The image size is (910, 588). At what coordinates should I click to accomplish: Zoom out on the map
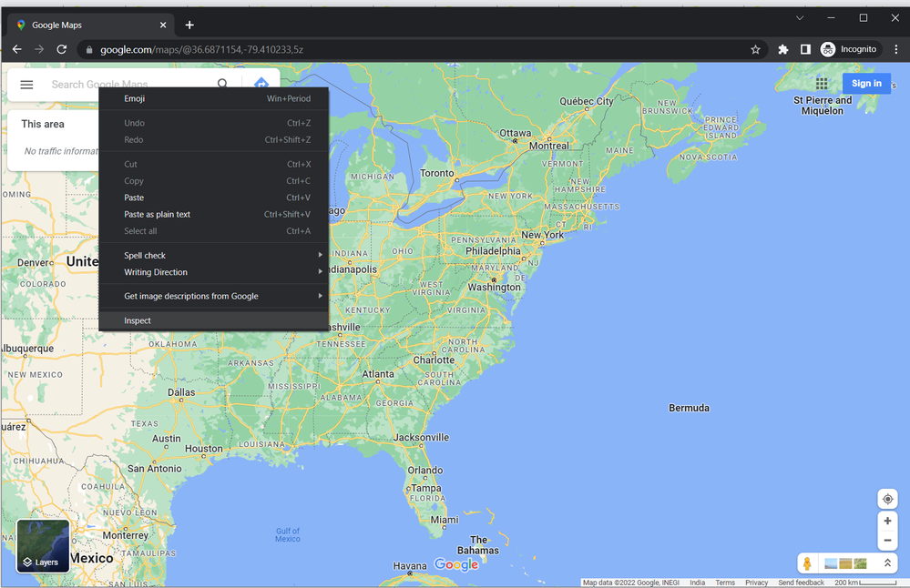pyautogui.click(x=887, y=541)
